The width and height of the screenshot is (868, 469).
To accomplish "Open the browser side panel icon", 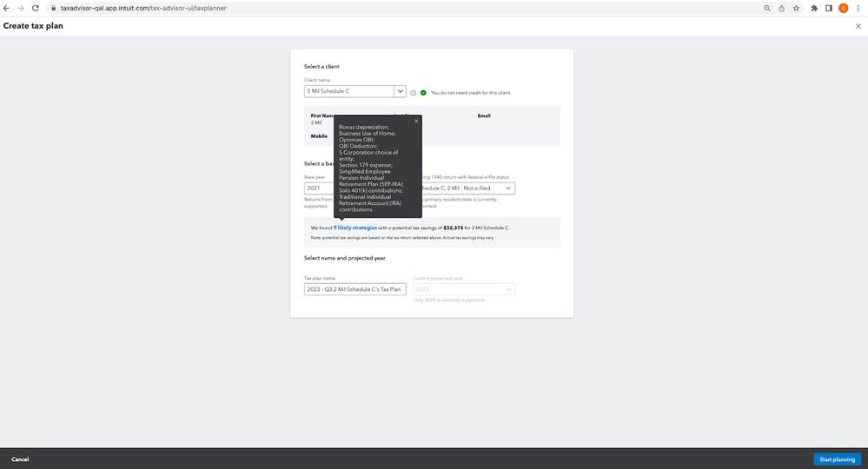I will coord(829,8).
